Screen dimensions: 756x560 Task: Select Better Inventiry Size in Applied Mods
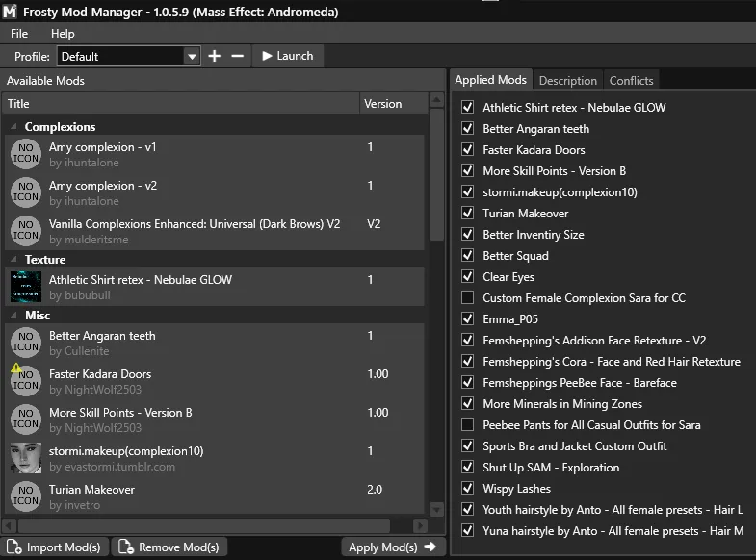click(534, 235)
